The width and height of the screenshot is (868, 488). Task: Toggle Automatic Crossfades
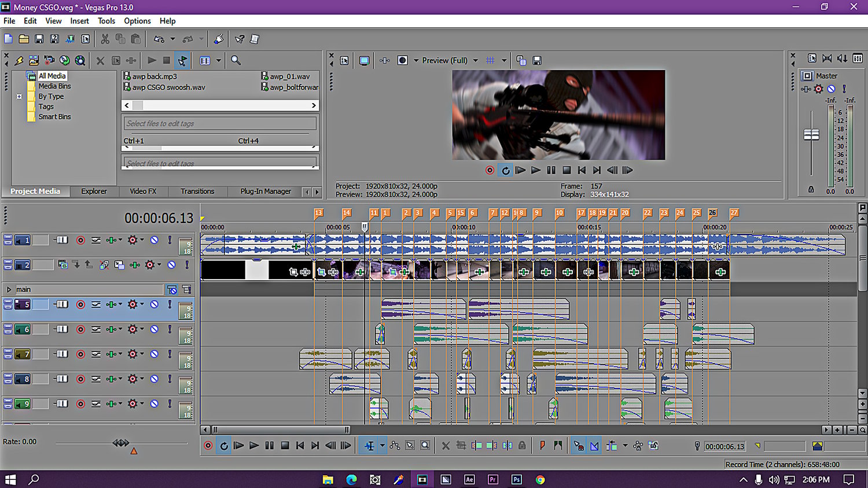(594, 445)
